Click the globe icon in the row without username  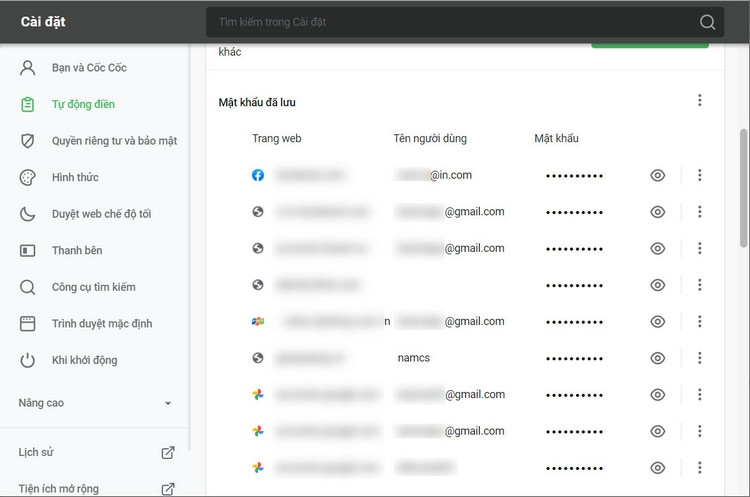coord(258,285)
